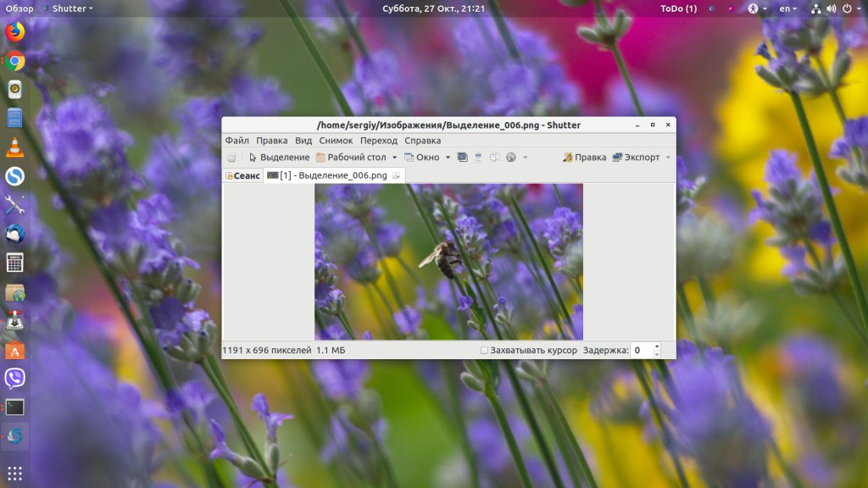Click the 1.1 МБ file size text

point(331,350)
